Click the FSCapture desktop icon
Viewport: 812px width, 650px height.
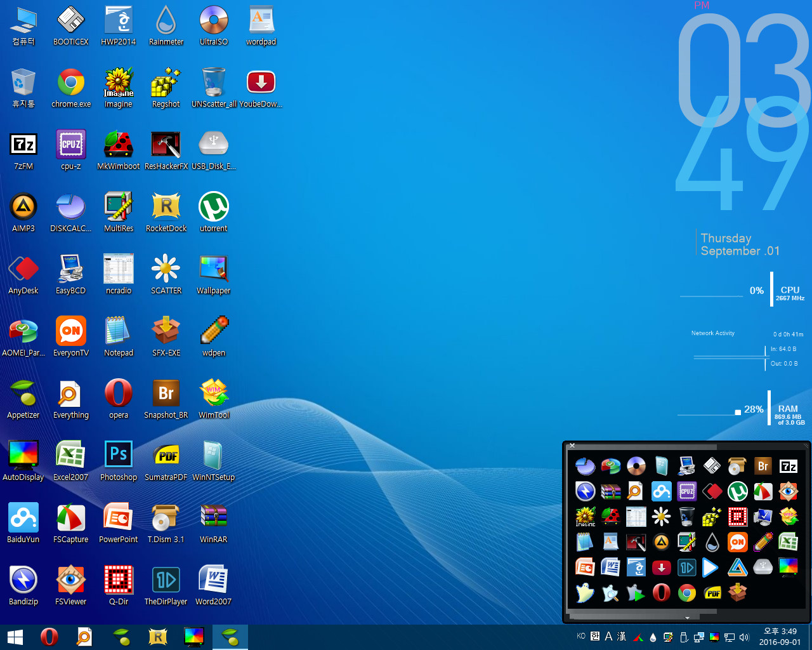pyautogui.click(x=71, y=524)
